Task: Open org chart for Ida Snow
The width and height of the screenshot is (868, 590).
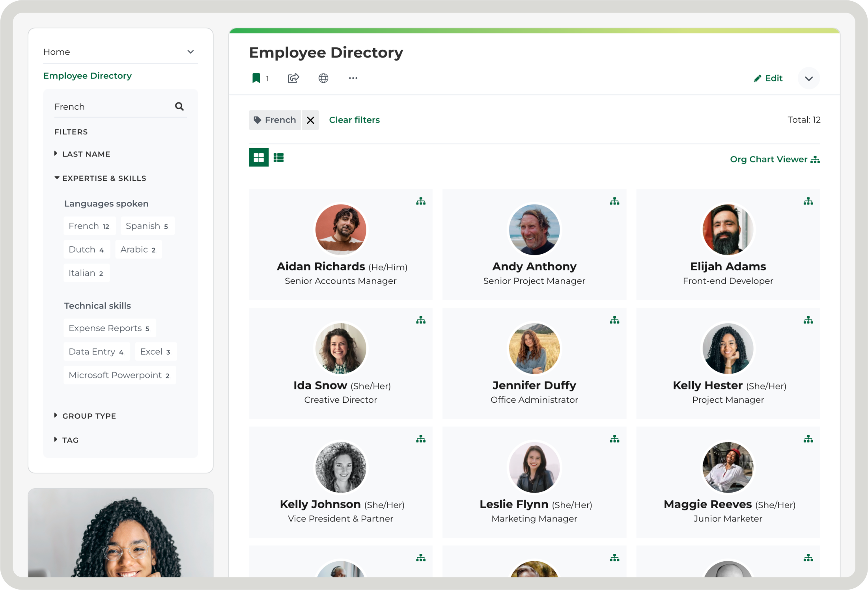Action: pos(421,320)
